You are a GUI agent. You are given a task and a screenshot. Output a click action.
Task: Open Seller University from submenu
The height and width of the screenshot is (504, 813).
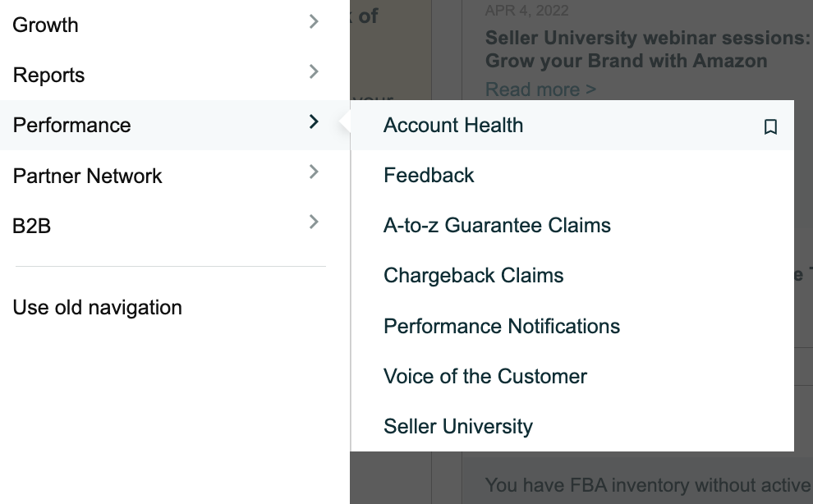457,427
